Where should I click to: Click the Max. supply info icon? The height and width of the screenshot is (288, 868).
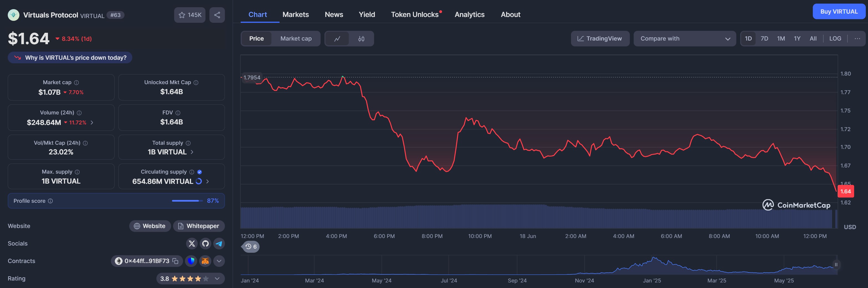coord(77,172)
